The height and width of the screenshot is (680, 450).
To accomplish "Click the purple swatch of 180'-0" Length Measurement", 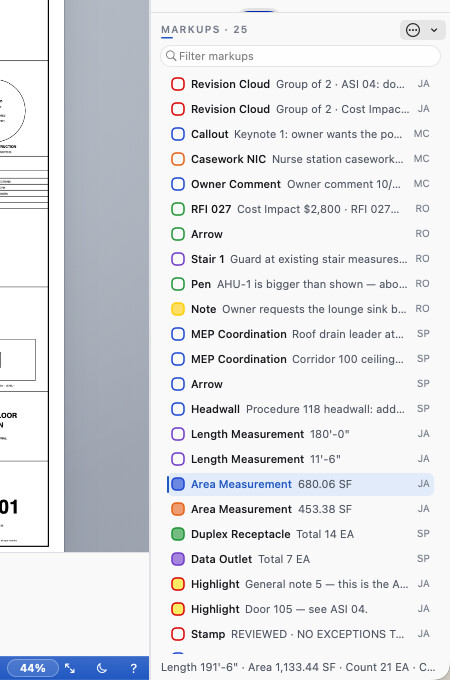I will click(178, 434).
